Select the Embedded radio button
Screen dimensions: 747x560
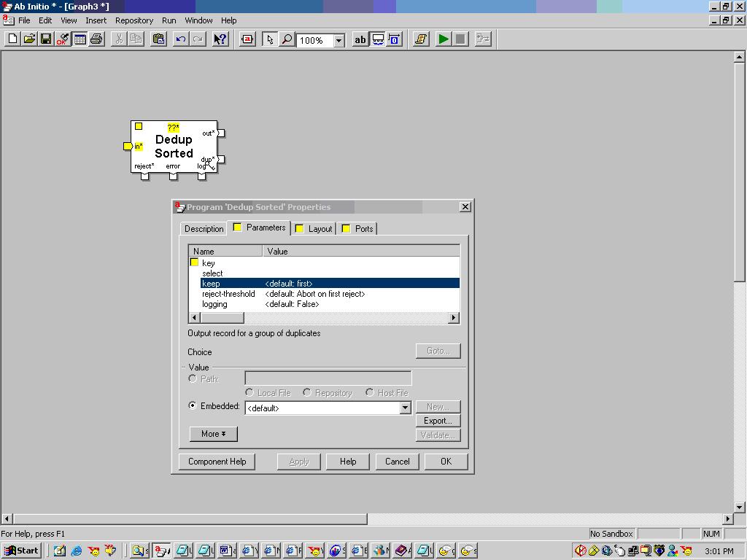[x=192, y=406]
